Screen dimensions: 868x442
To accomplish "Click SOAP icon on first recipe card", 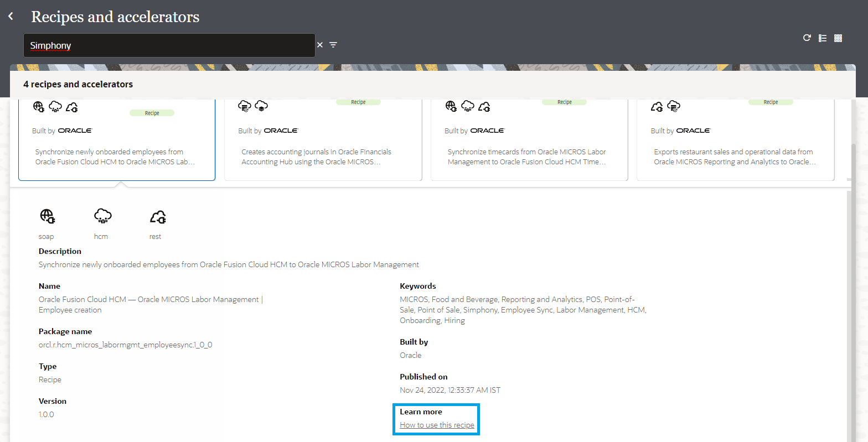I will [x=39, y=107].
